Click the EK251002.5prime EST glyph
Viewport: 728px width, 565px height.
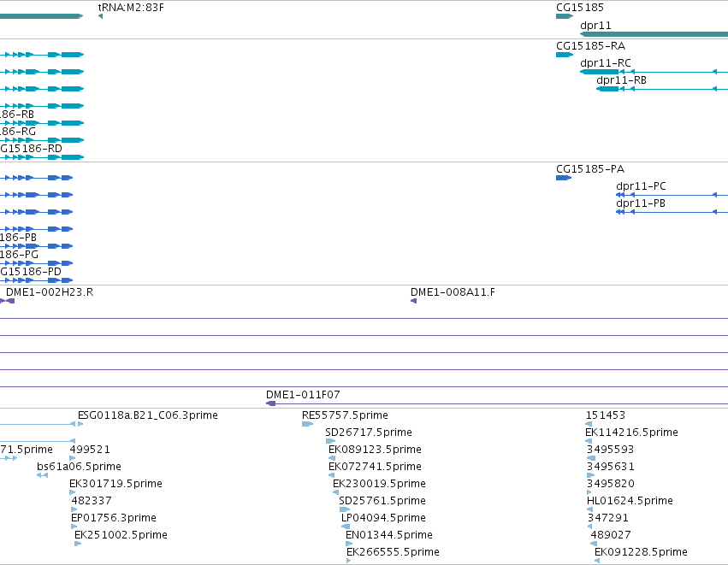78,544
